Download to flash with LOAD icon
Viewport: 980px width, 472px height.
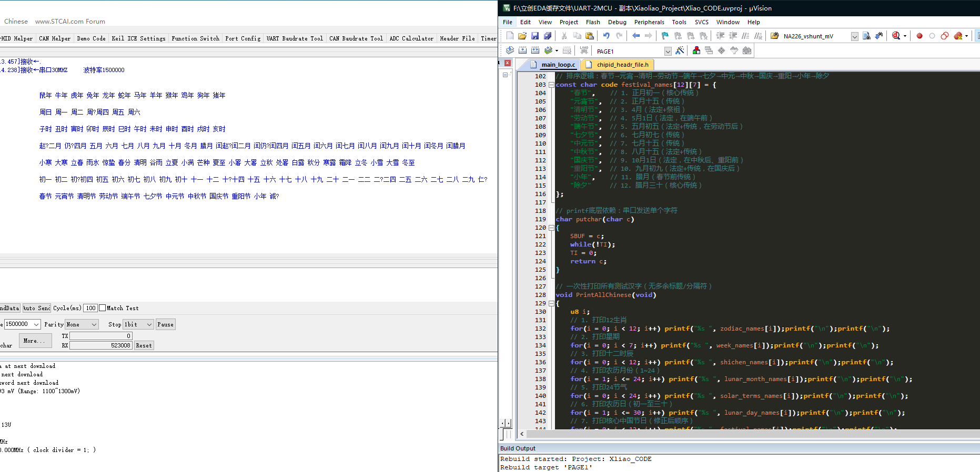pos(584,50)
